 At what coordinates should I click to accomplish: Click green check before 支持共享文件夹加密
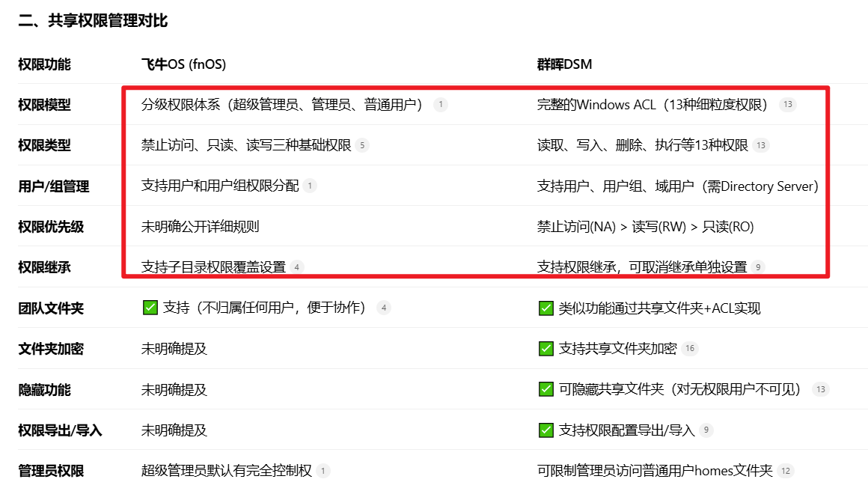(545, 348)
